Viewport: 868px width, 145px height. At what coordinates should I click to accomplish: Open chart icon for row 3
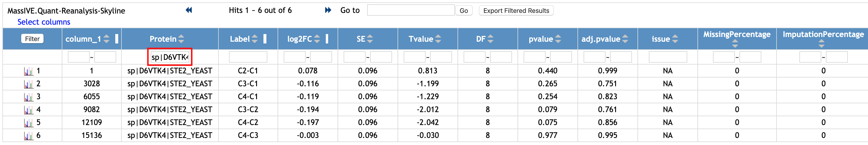coord(29,97)
